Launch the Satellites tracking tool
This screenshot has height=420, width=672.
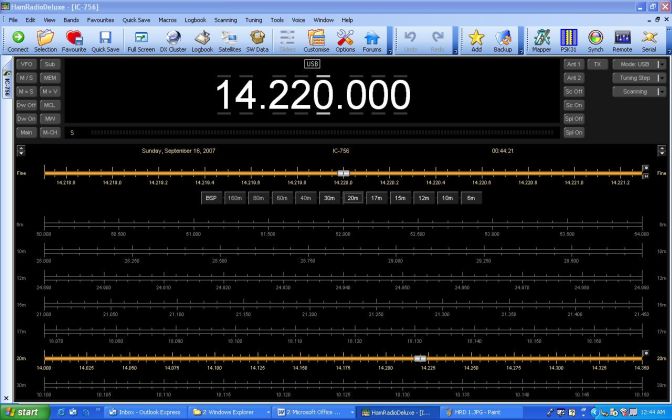tap(231, 39)
